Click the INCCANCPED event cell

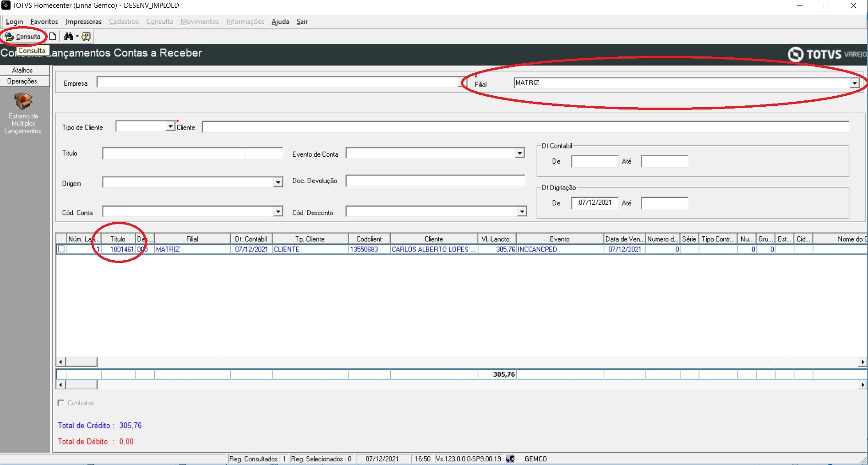click(x=560, y=249)
